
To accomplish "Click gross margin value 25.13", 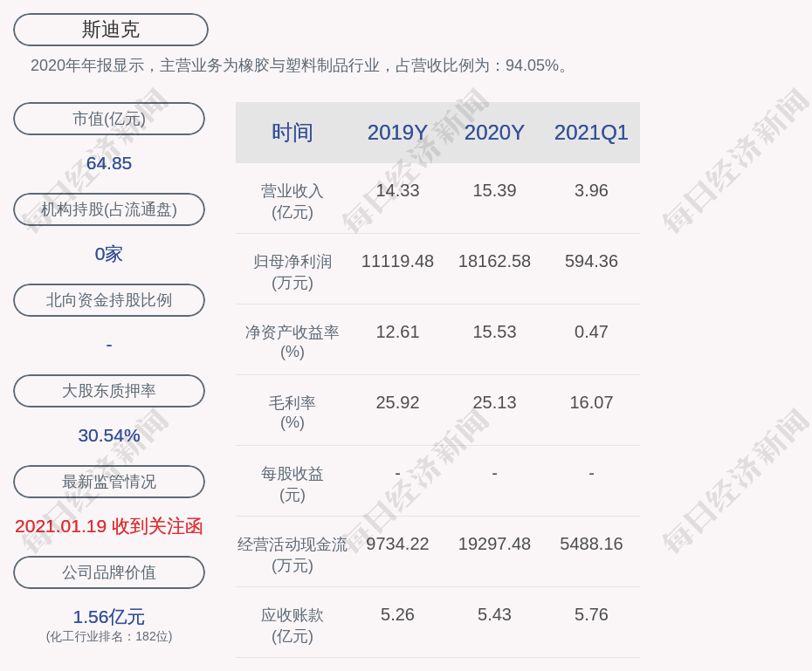I will pos(494,402).
